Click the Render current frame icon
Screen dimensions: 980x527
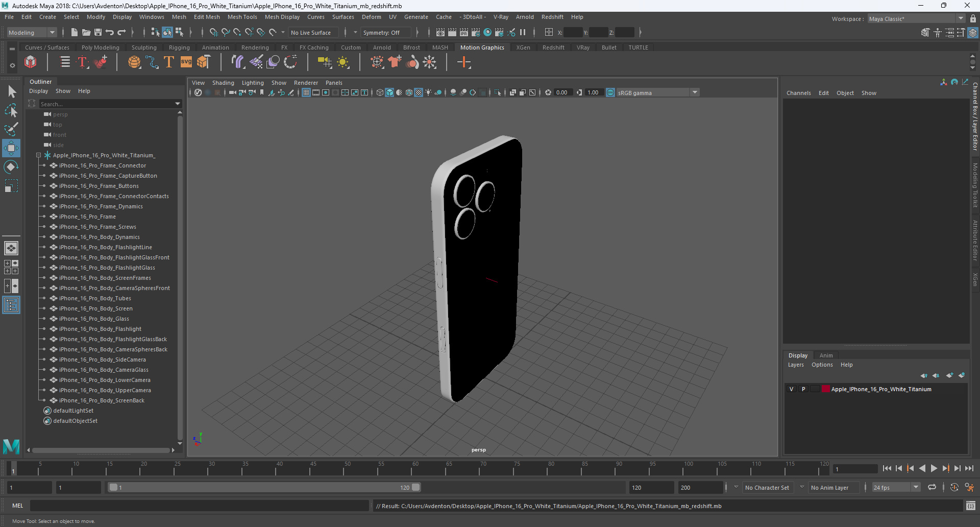tap(452, 32)
